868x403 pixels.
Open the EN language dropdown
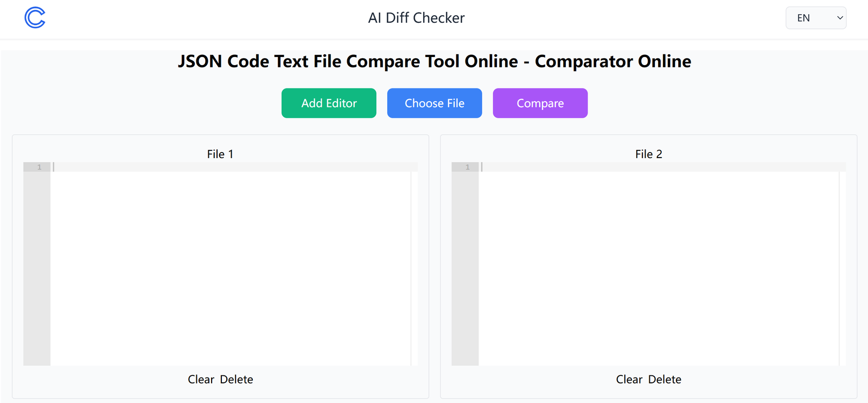pyautogui.click(x=815, y=18)
